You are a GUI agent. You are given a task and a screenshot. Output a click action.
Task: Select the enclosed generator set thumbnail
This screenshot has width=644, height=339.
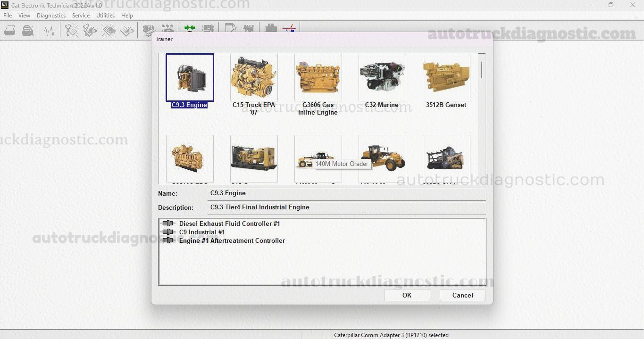pyautogui.click(x=254, y=158)
